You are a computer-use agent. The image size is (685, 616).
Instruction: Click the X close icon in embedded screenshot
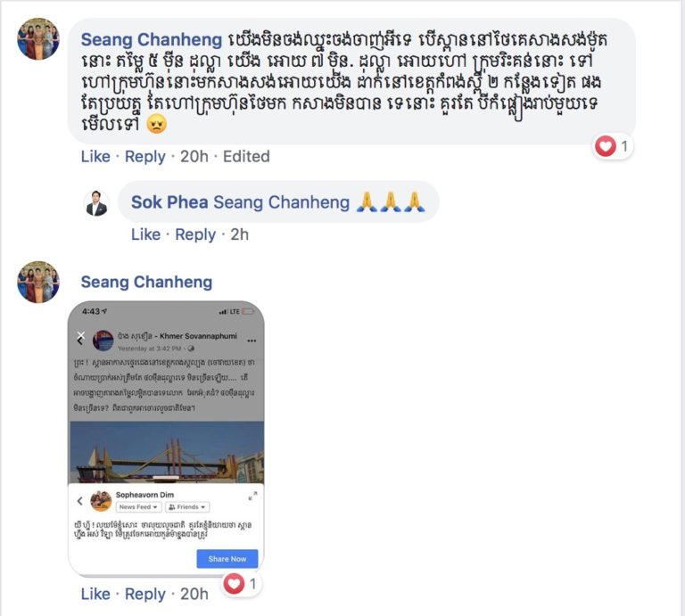[81, 335]
